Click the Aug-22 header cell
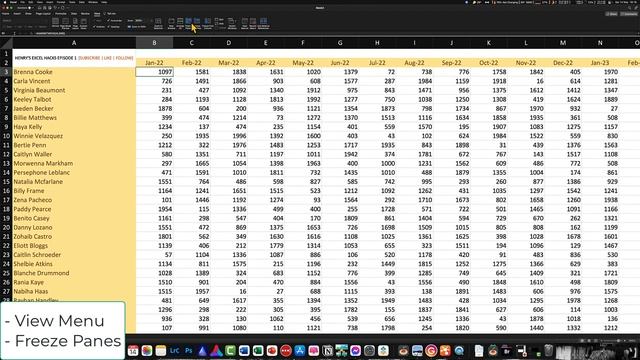This screenshot has height=360, width=640. click(x=414, y=62)
